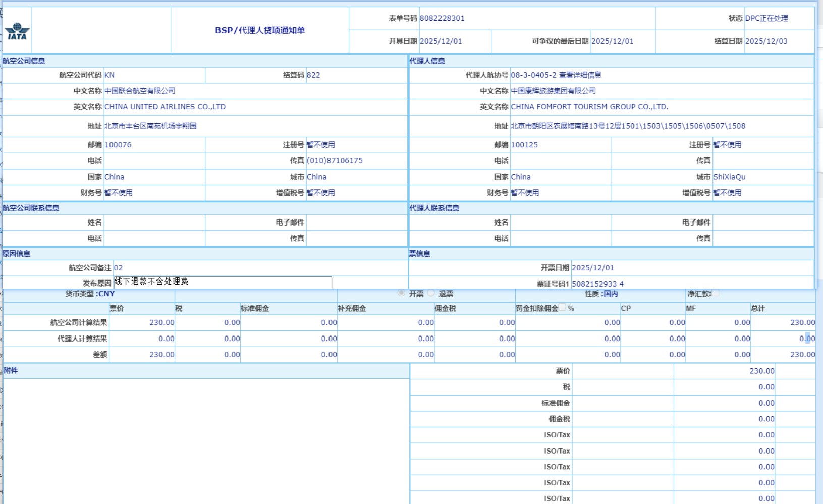Click the IATA logo
823x504 pixels.
tap(17, 31)
